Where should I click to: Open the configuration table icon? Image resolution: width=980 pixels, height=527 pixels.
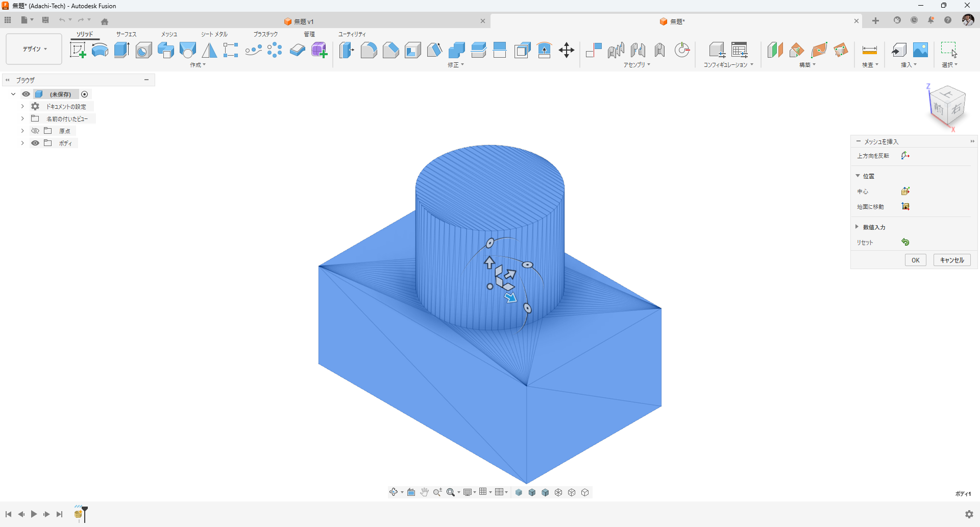point(739,50)
